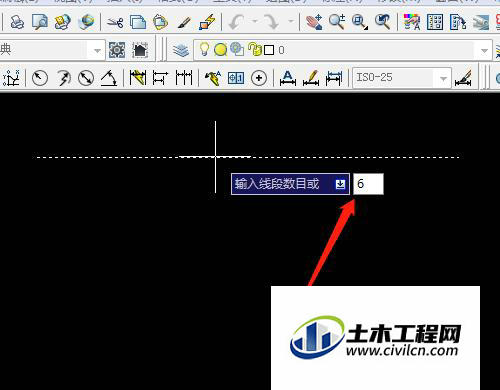
Task: Click the Dimension Edit tool
Action: click(288, 78)
